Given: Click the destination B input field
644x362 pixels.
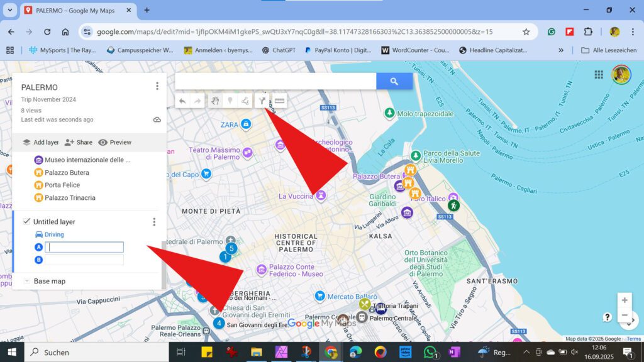Looking at the screenshot, I should (x=84, y=260).
